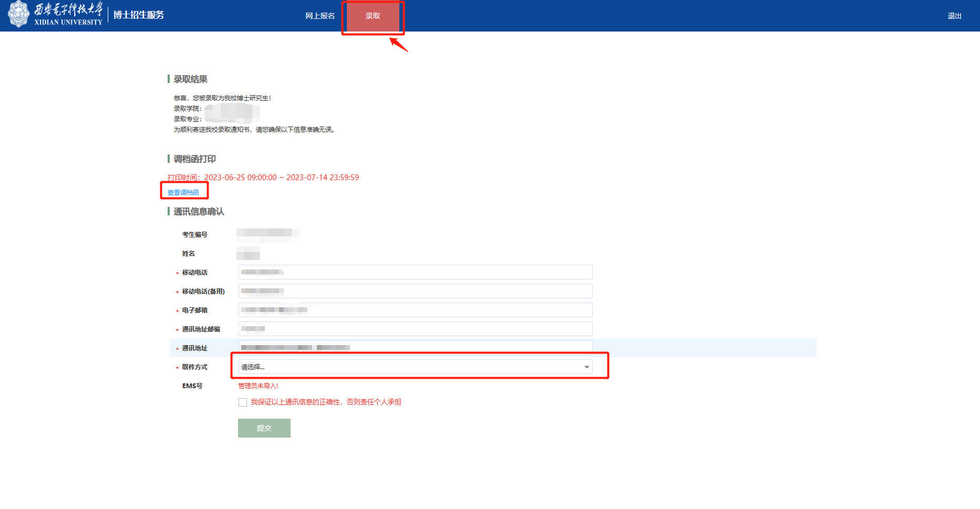Click the red 打印时间 date range text
This screenshot has height=509, width=980.
[x=263, y=178]
